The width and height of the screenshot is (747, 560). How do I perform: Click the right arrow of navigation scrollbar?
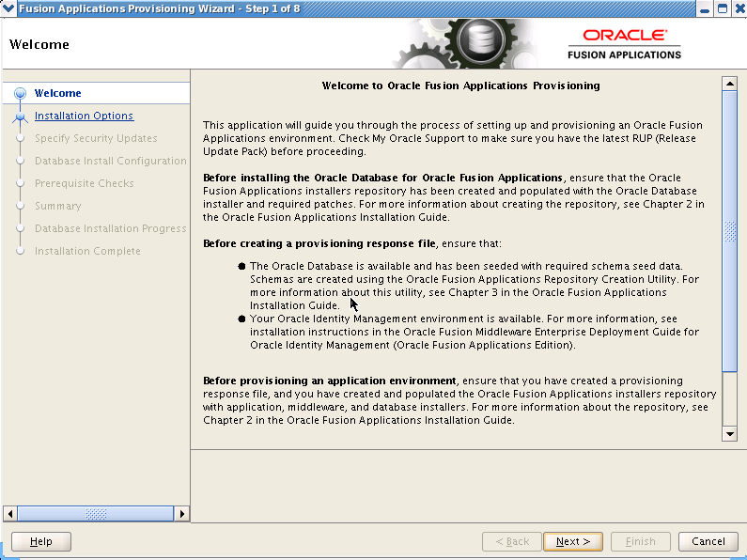point(181,514)
